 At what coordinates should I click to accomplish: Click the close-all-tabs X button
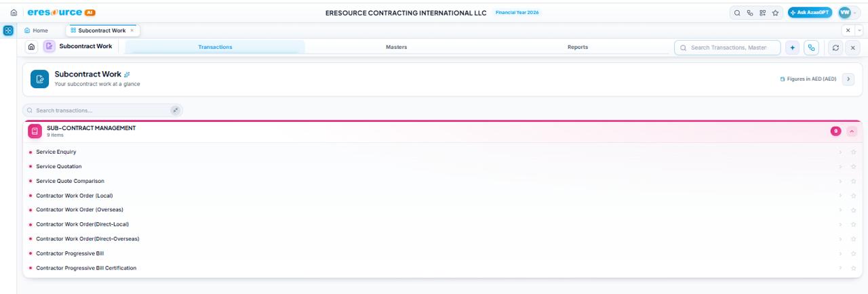848,30
